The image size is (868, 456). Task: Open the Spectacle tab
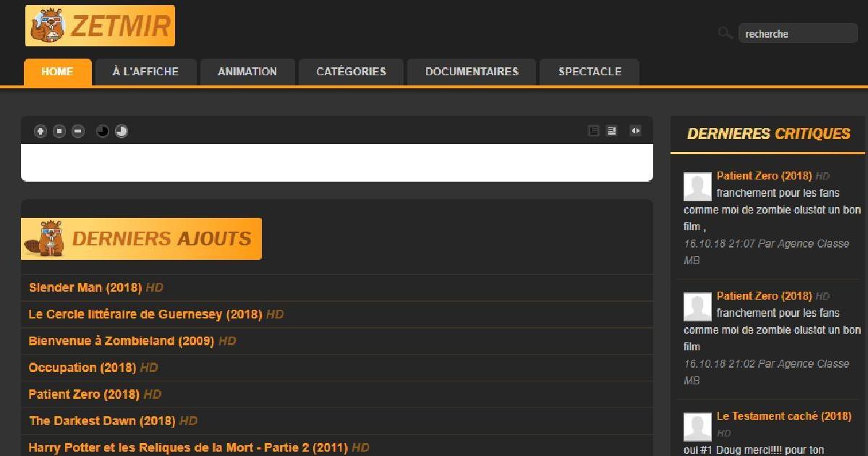coord(590,72)
